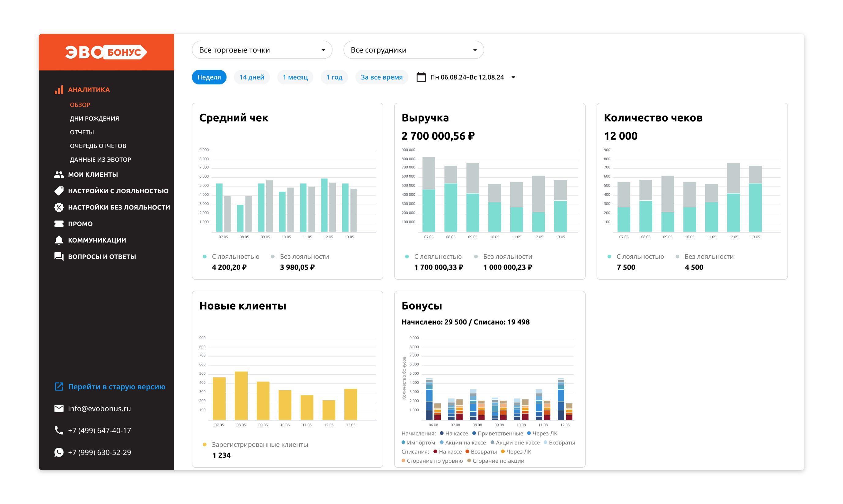Screen dimensions: 843x504
Task: Click the Средний чек card title
Action: pyautogui.click(x=234, y=117)
